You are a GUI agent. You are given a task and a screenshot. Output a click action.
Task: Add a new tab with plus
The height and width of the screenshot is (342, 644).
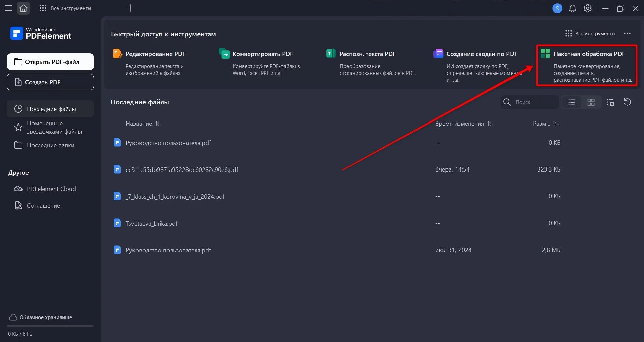coord(130,8)
